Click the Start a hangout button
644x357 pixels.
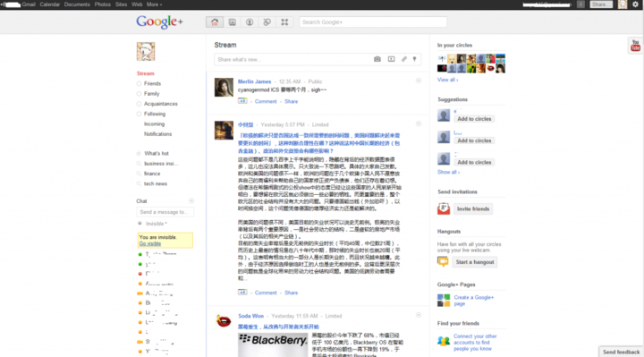(x=475, y=262)
